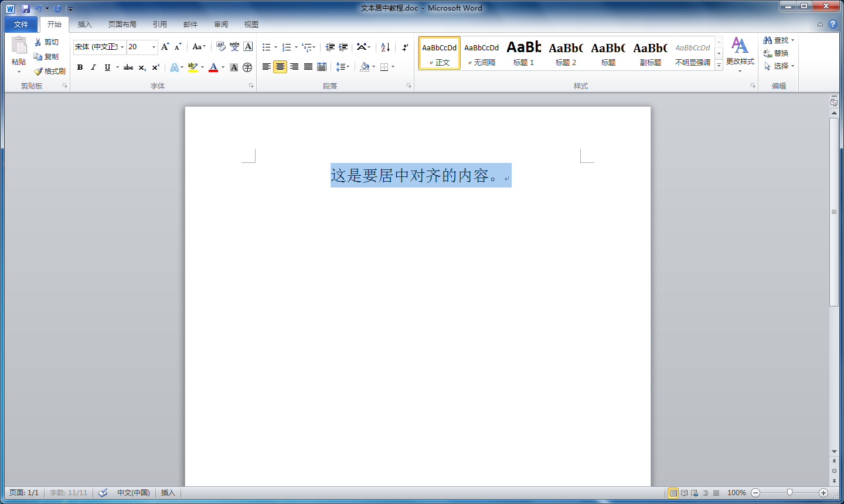Screen dimensions: 844x504
Task: Open the font name dropdown
Action: pyautogui.click(x=122, y=47)
